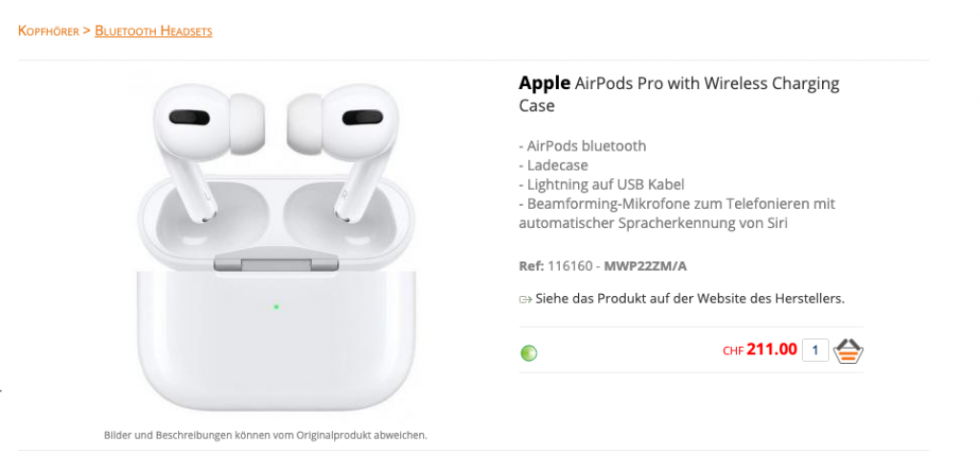The image size is (980, 453).
Task: Click the 'Ladecase' feature line
Action: 553,165
